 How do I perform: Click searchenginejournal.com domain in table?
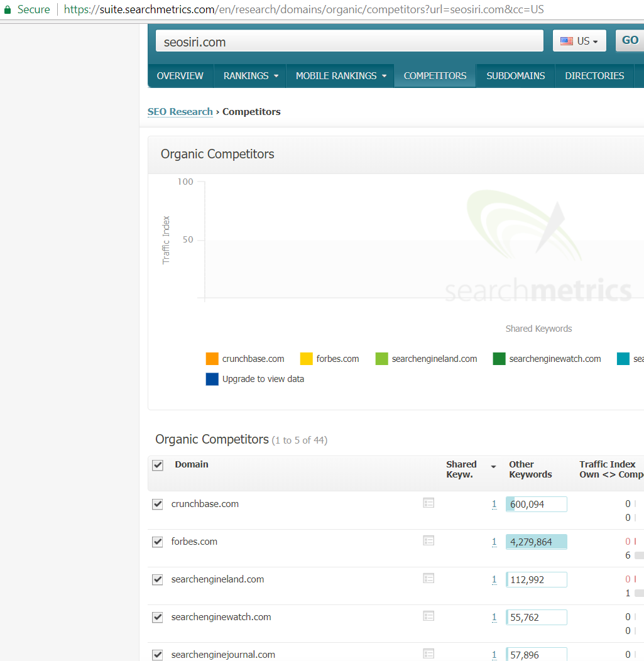(223, 654)
